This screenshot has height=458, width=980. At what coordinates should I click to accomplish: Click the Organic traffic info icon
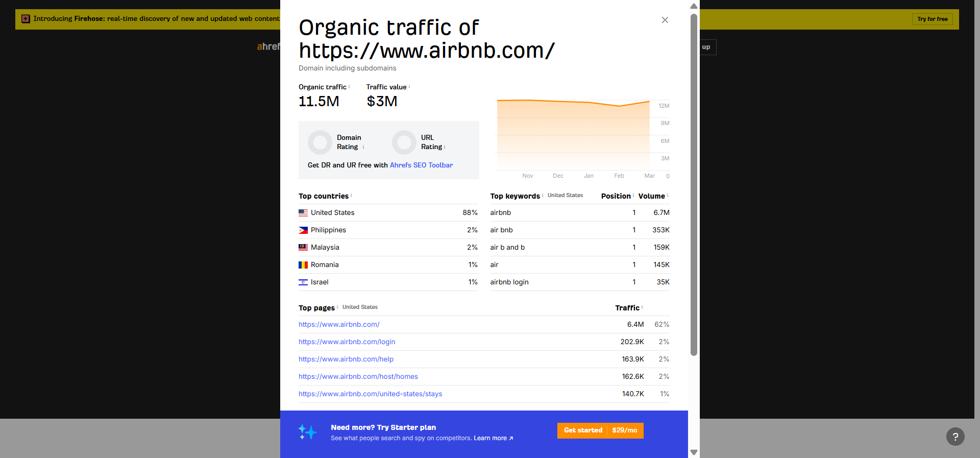(x=349, y=86)
